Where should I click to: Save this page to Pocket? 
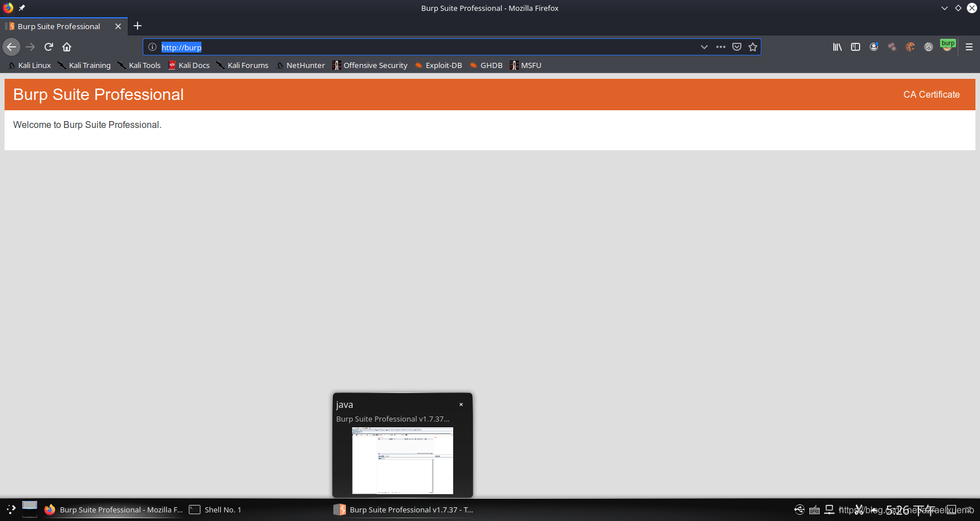(737, 47)
